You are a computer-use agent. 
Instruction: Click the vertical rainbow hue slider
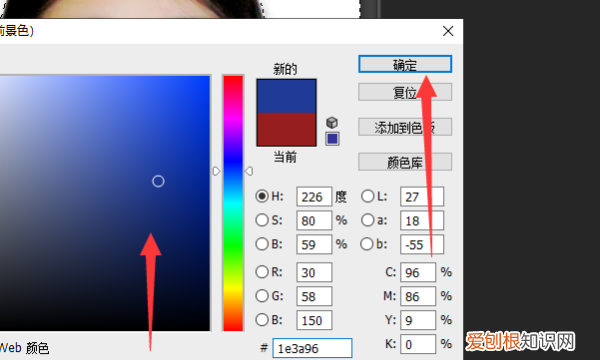tap(233, 203)
